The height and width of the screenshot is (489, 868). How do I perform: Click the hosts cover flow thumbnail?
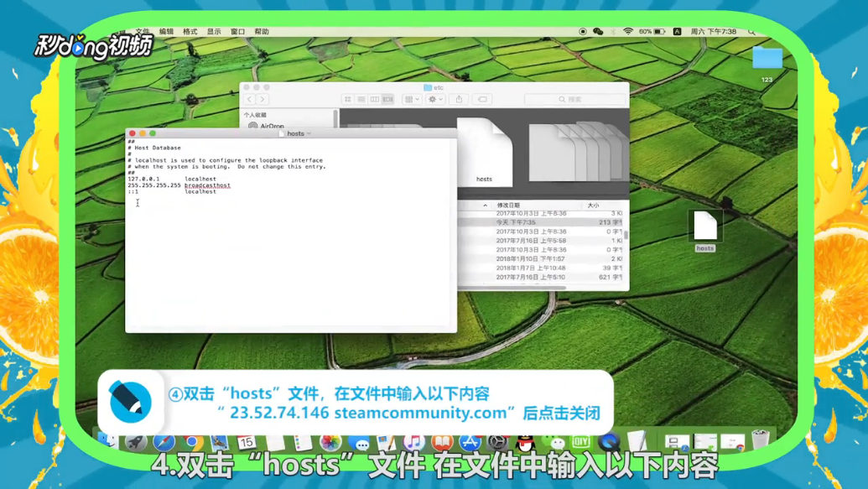tap(485, 152)
